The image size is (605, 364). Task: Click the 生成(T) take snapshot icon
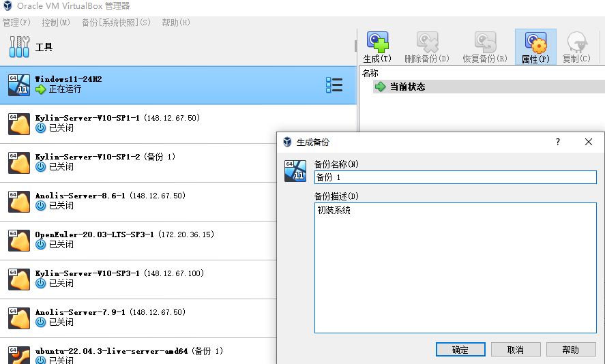click(377, 42)
